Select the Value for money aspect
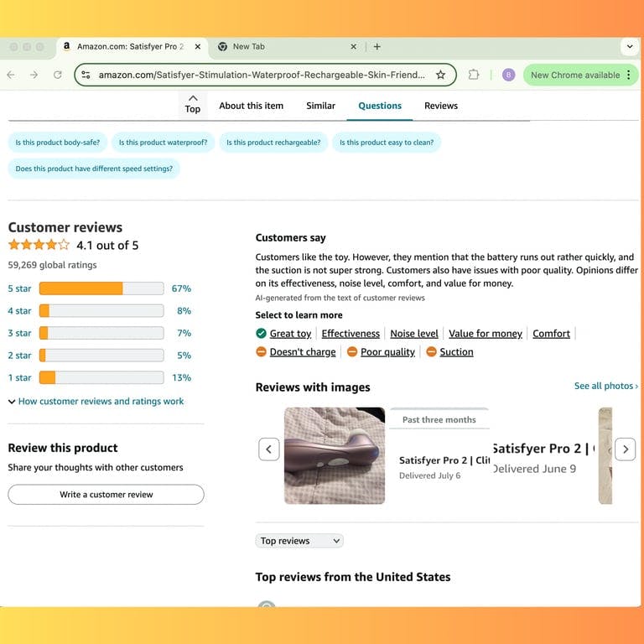The height and width of the screenshot is (644, 644). 485,334
